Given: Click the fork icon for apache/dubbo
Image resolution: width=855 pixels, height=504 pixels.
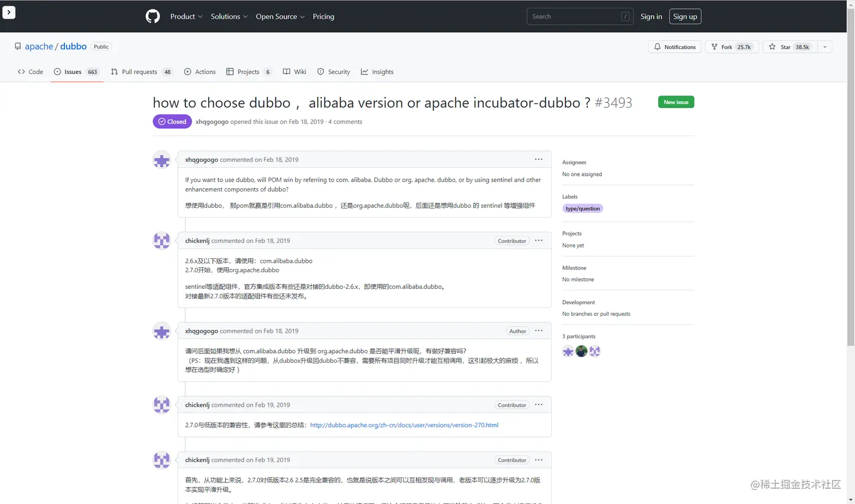Looking at the screenshot, I should (715, 46).
